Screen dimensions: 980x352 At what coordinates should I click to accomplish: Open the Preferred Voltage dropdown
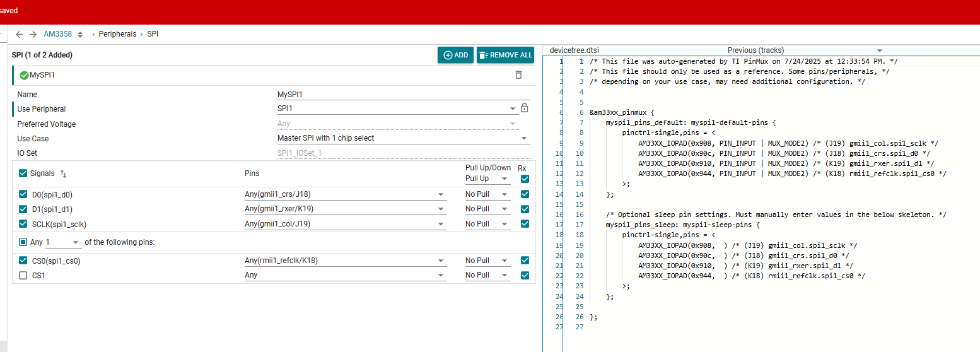click(397, 124)
